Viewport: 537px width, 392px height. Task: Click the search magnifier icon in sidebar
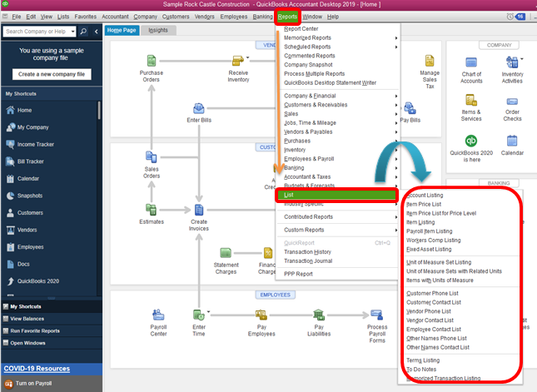point(83,32)
